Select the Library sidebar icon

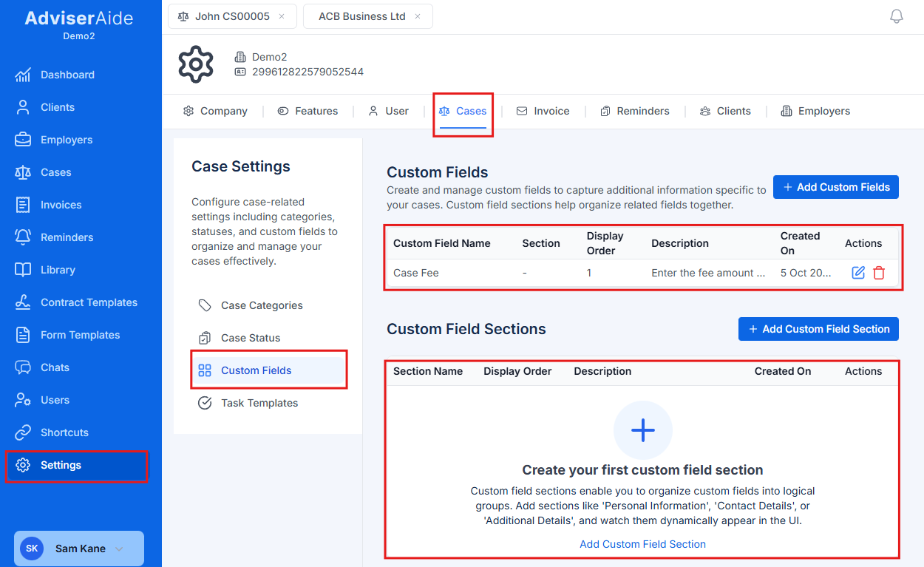[23, 270]
